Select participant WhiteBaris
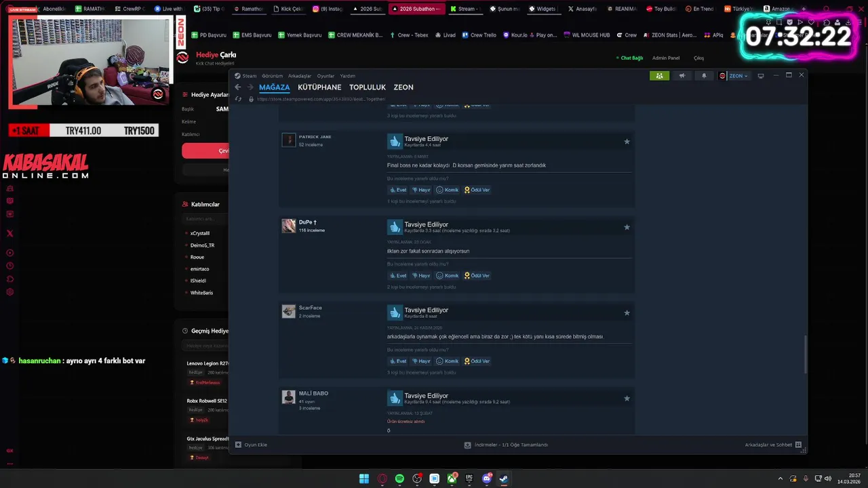 [201, 293]
